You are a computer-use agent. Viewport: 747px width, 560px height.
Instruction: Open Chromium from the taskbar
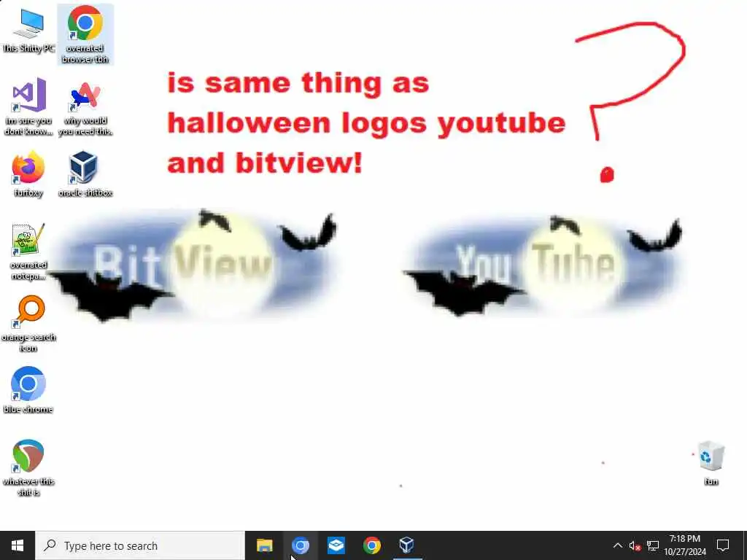click(301, 545)
